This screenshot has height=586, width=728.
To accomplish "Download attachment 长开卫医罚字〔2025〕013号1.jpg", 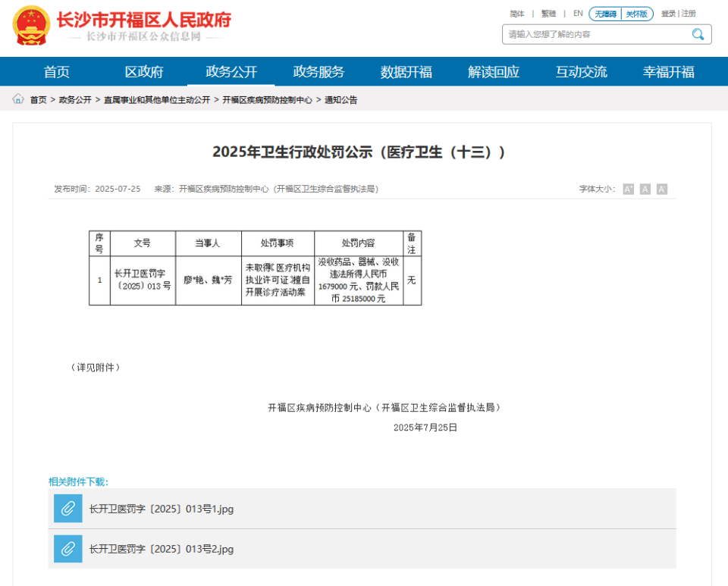I will click(x=164, y=509).
